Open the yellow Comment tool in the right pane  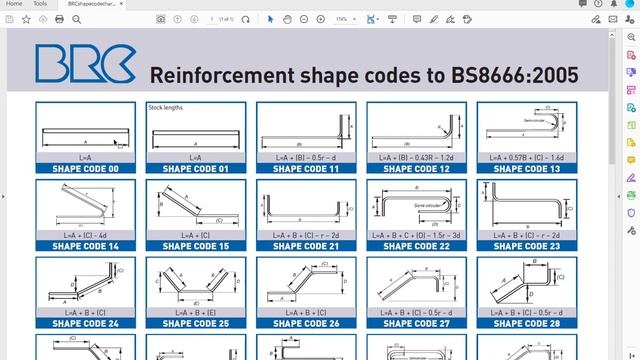pyautogui.click(x=631, y=160)
